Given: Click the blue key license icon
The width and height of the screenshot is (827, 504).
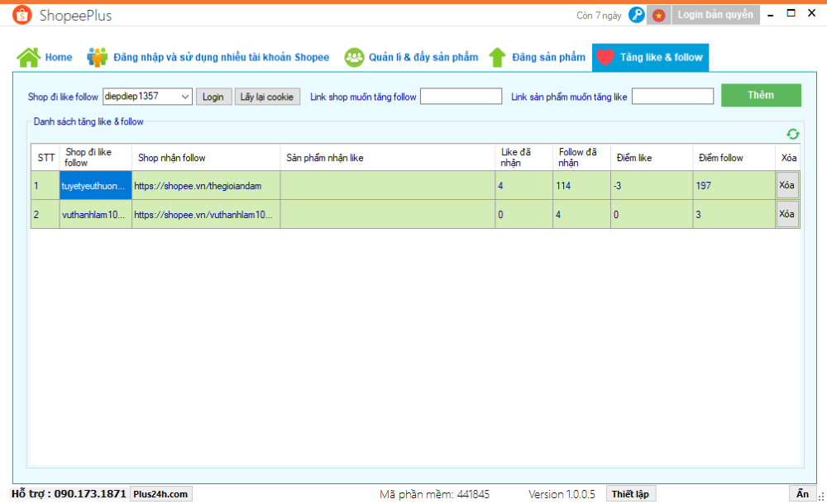Looking at the screenshot, I should pos(636,15).
